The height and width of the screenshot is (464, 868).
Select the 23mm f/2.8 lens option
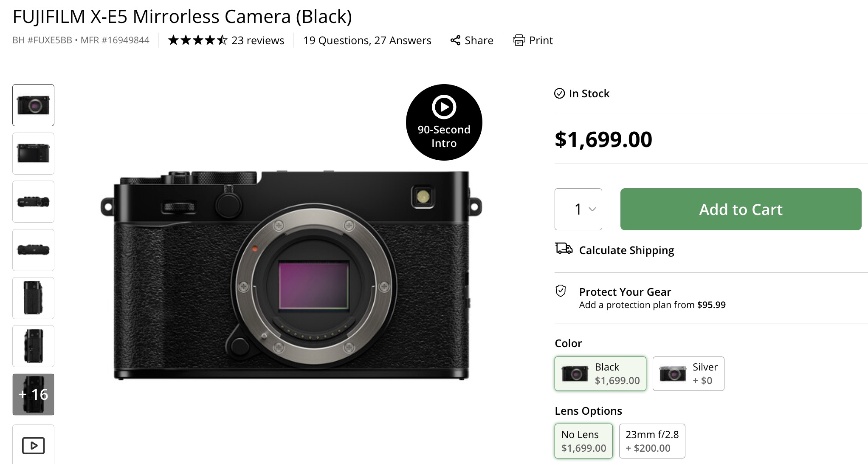click(x=652, y=441)
